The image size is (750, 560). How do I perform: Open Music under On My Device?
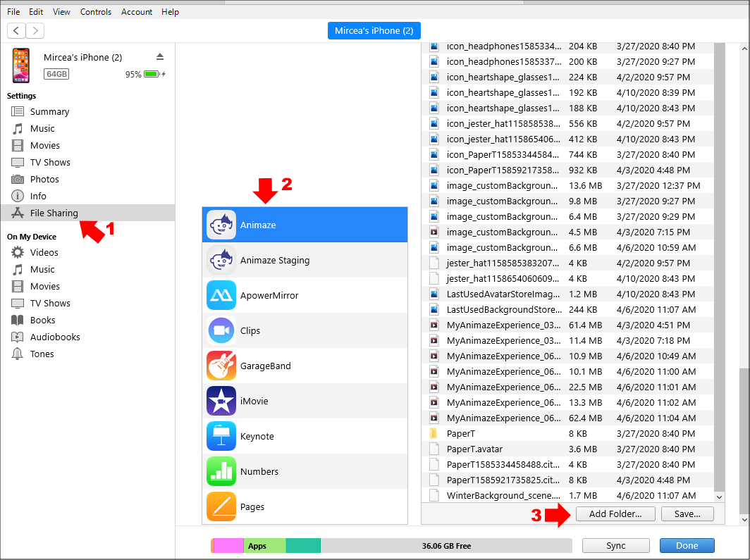click(x=42, y=270)
